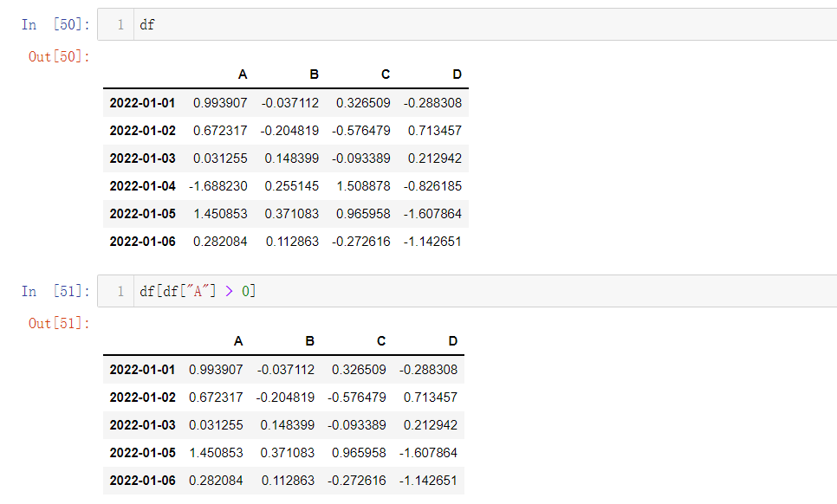Image resolution: width=837 pixels, height=504 pixels.
Task: Click value -0.037112 in first table
Action: pyautogui.click(x=290, y=103)
